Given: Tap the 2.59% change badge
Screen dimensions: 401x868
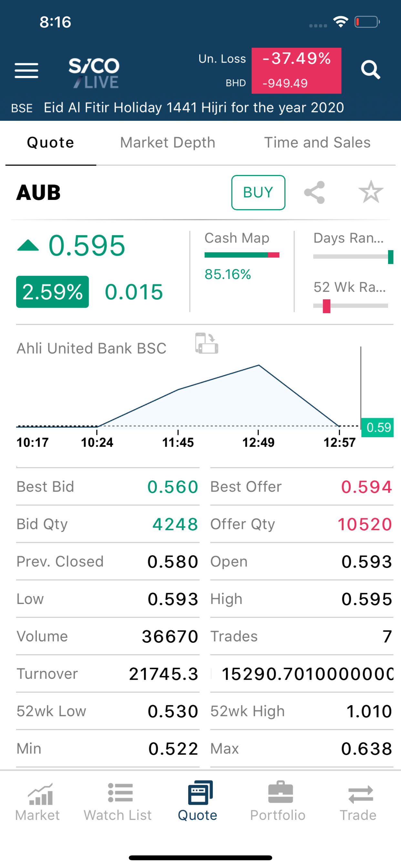Looking at the screenshot, I should coord(53,292).
